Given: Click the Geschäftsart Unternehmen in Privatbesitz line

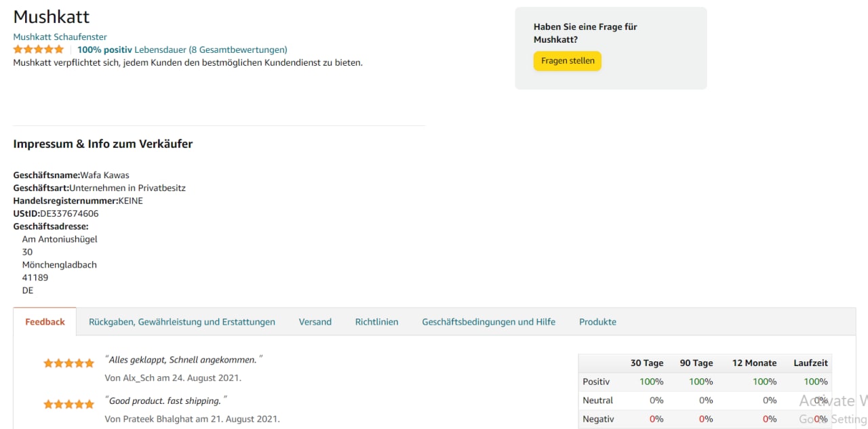Looking at the screenshot, I should point(99,188).
